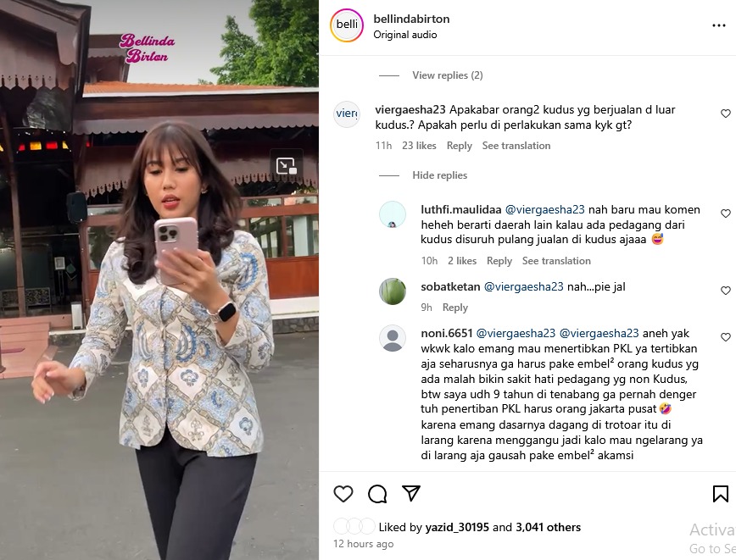Reply to luthfi.maulidaa's comment
The width and height of the screenshot is (736, 560).
pos(499,261)
